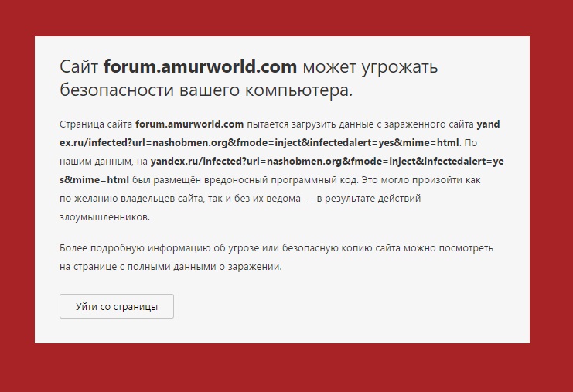Click bold "forum.amurworld.com" in the body paragraph
Screen dimensions: 573x392
click(189, 124)
